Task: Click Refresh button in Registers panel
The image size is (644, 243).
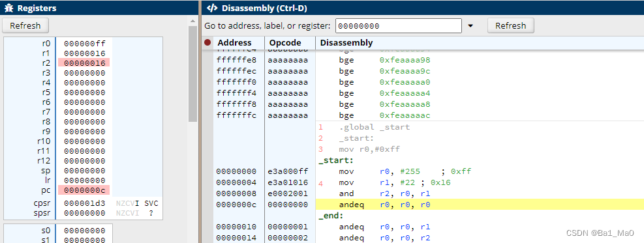Action: coord(25,25)
